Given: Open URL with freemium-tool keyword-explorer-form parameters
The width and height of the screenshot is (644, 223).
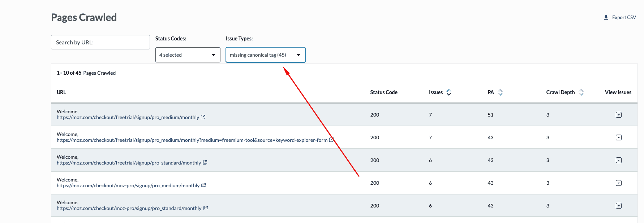Looking at the screenshot, I should [x=192, y=140].
